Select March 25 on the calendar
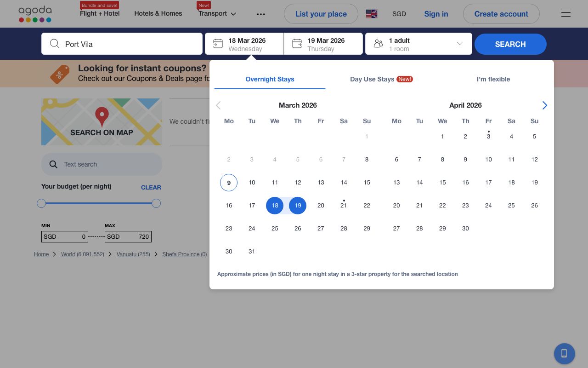588x368 pixels. click(275, 228)
